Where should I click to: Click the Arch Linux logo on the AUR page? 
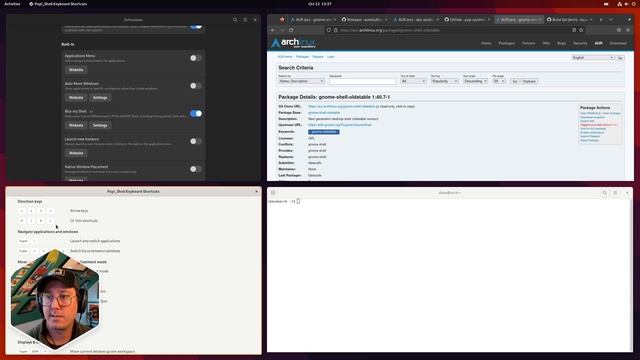point(293,43)
